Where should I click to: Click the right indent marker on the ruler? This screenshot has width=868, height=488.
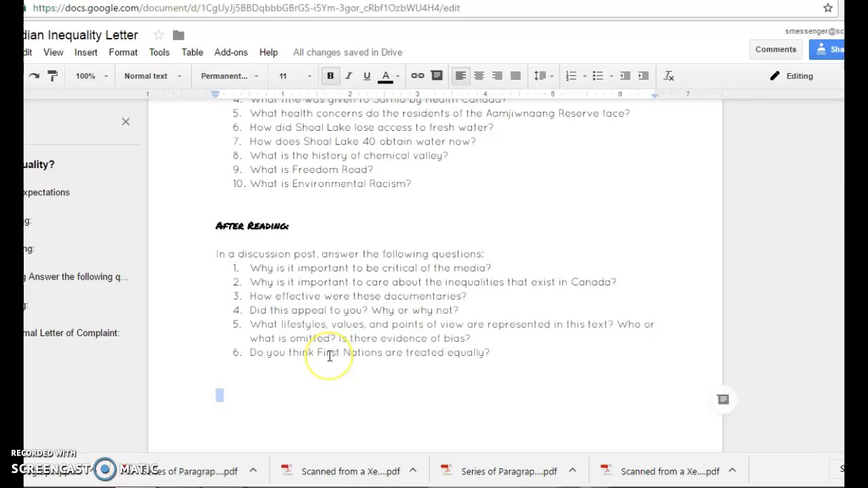pyautogui.click(x=654, y=95)
